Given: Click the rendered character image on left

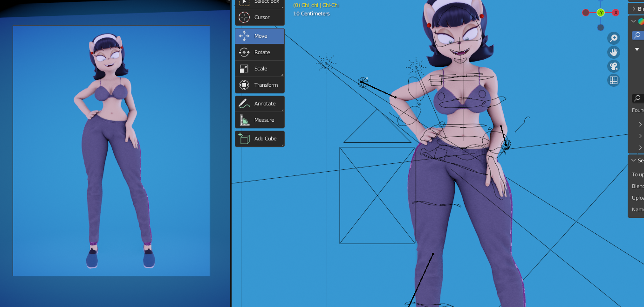Looking at the screenshot, I should click(111, 150).
